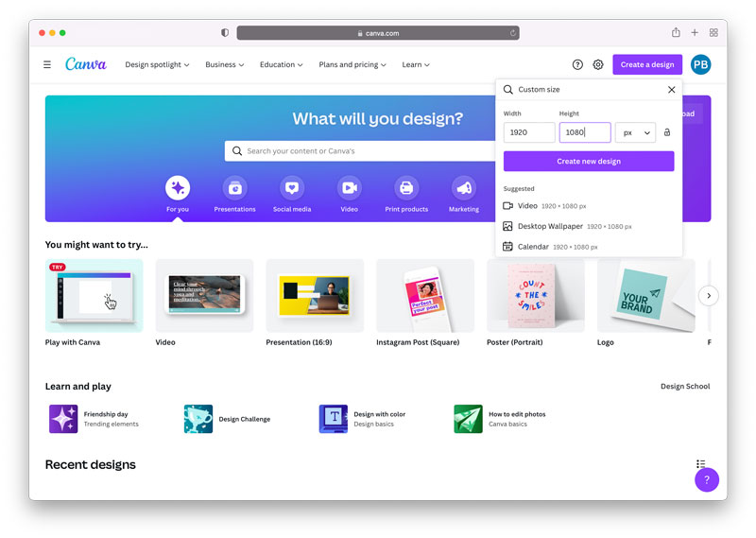Click the Design with color icon
Image resolution: width=756 pixels, height=538 pixels.
pyautogui.click(x=334, y=419)
